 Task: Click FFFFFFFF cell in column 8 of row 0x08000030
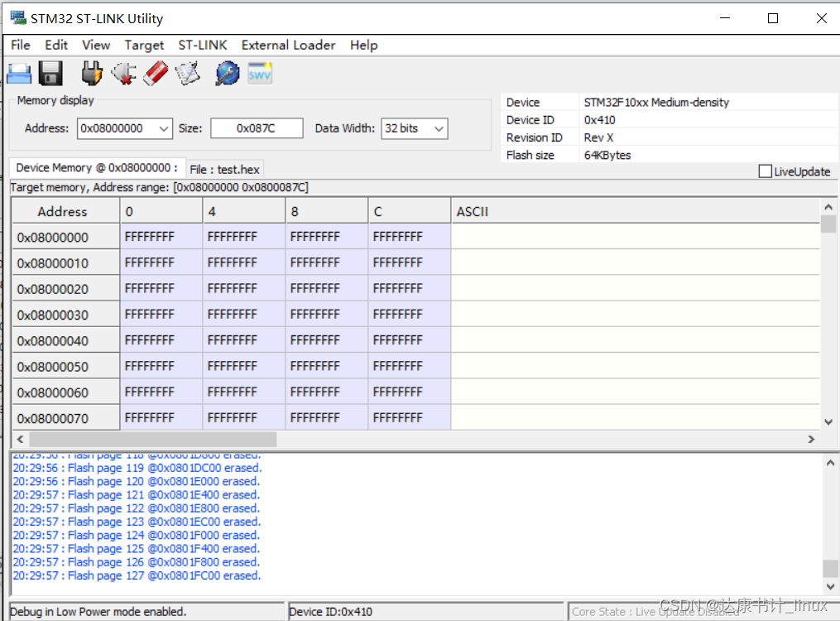coord(327,315)
